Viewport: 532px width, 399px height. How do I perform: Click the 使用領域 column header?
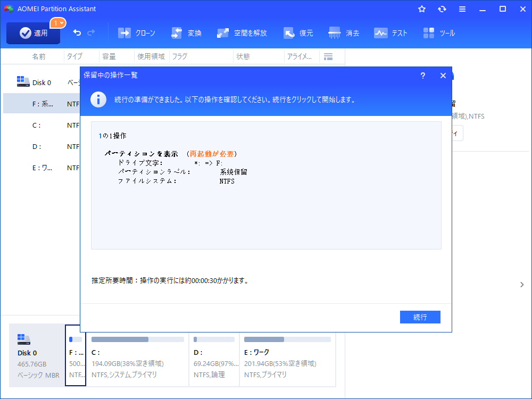151,56
